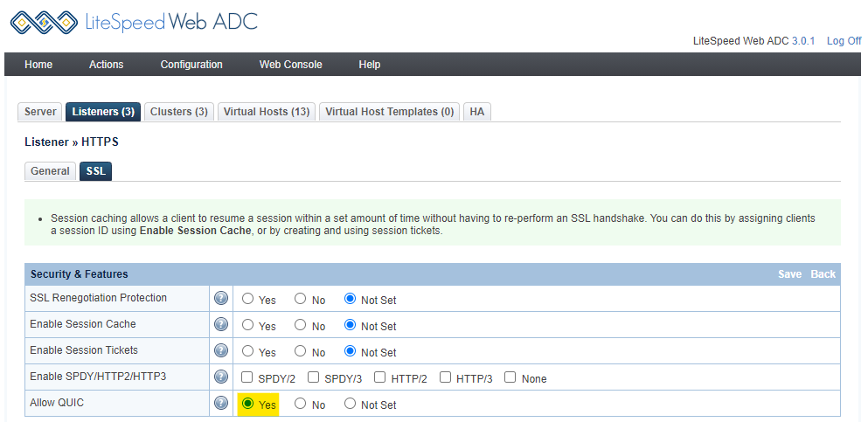Click help icon for Enable Session Cache

(221, 325)
